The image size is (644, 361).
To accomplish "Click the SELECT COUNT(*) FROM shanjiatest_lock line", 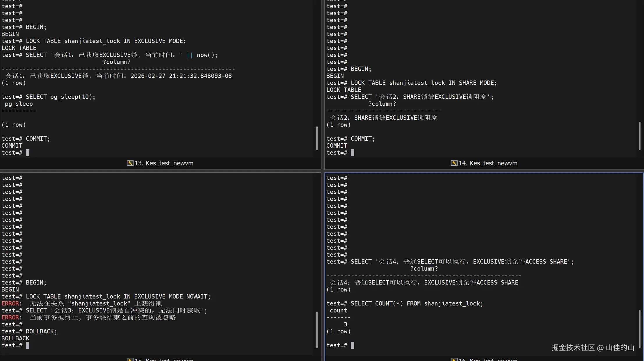I will pos(417,303).
